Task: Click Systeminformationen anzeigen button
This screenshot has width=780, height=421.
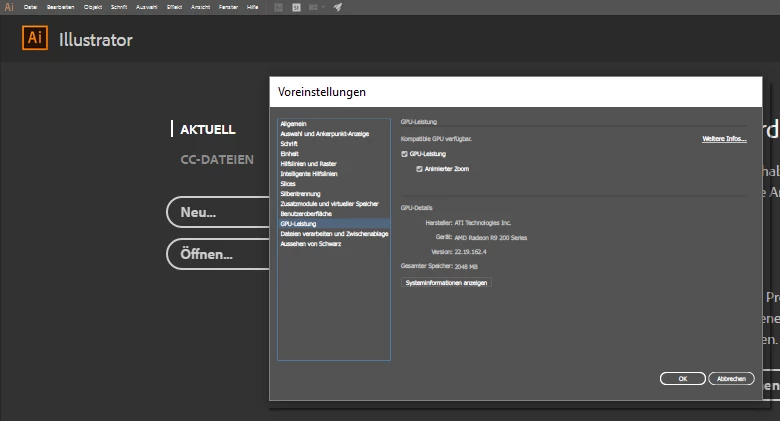Action: point(446,283)
